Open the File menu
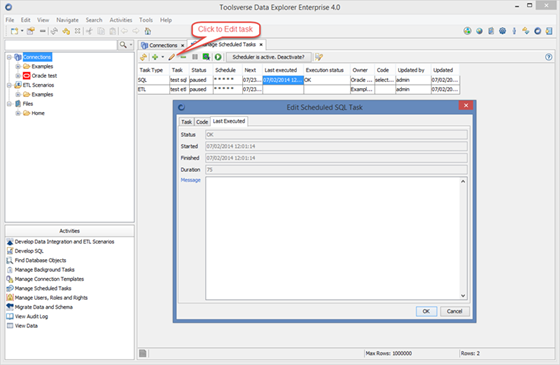Image resolution: width=560 pixels, height=365 pixels. pos(10,20)
